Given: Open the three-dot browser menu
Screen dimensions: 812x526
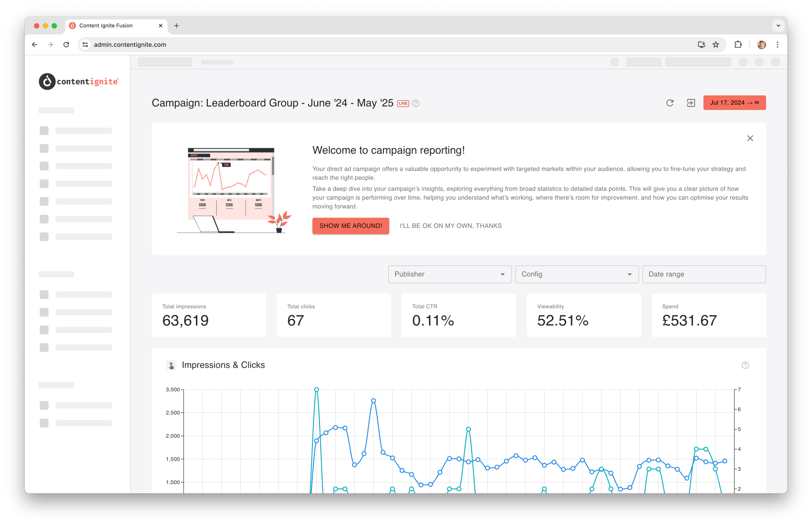Looking at the screenshot, I should point(778,45).
